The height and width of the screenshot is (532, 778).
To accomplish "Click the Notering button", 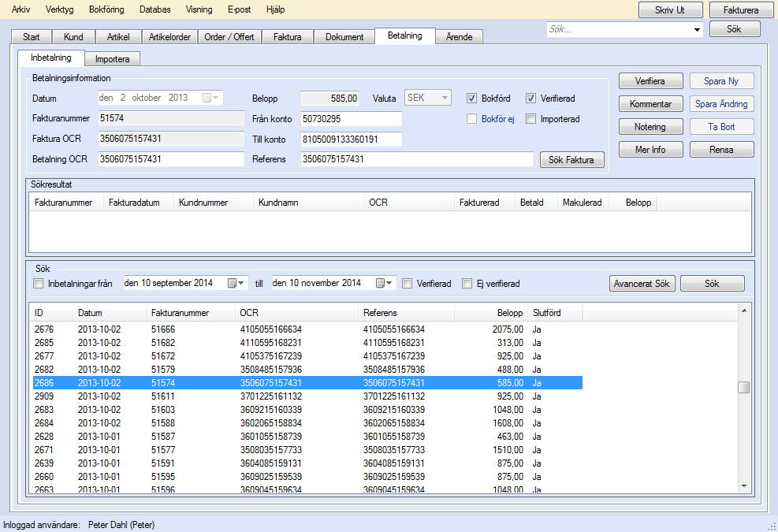I will (650, 127).
